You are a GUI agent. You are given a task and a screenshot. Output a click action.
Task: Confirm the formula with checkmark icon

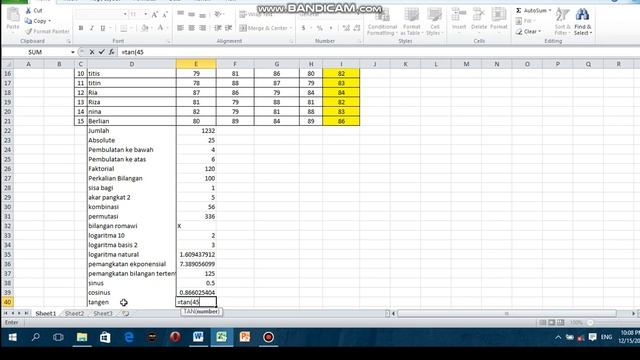point(102,52)
